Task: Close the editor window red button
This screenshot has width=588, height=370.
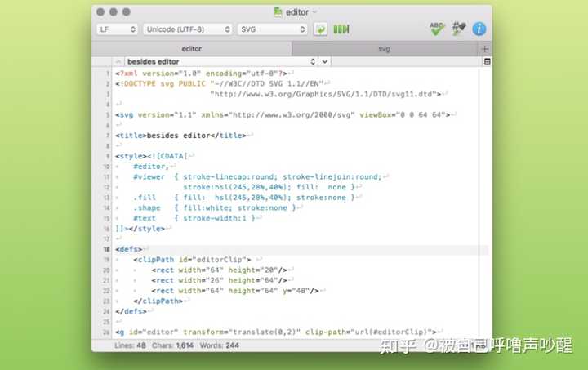Action: pyautogui.click(x=100, y=12)
